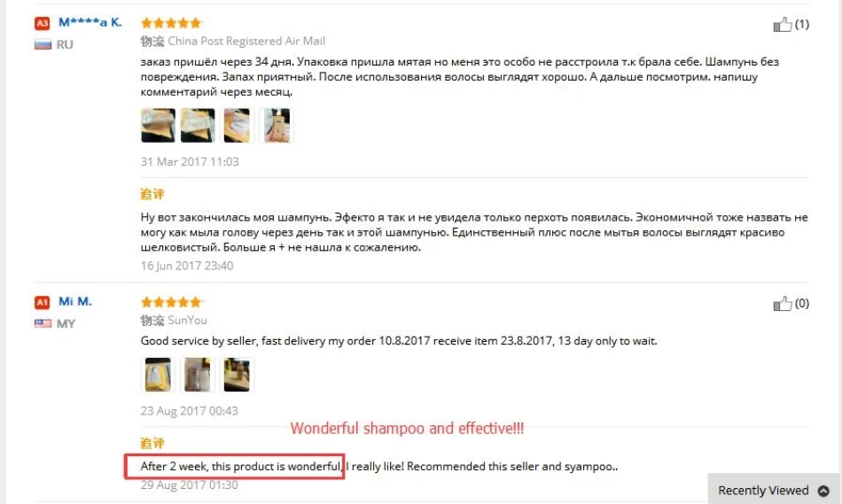Open second photo in Russian review
This screenshot has height=504, width=842.
point(198,125)
